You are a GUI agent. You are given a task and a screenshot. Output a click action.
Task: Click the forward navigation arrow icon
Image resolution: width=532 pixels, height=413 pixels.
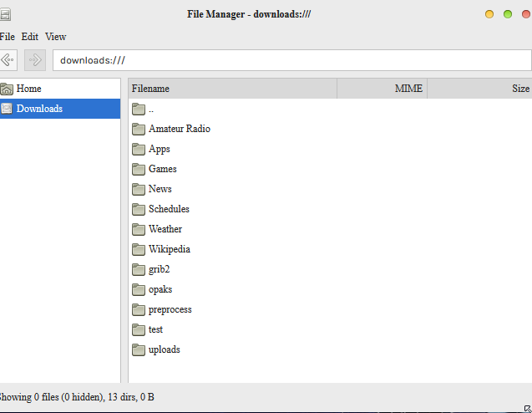(x=35, y=60)
